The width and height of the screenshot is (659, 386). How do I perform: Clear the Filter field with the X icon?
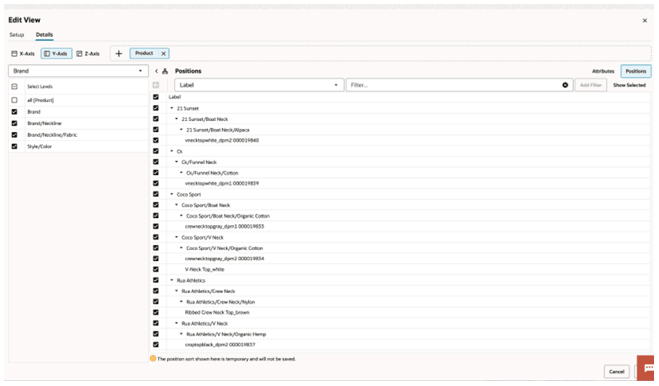pyautogui.click(x=565, y=85)
